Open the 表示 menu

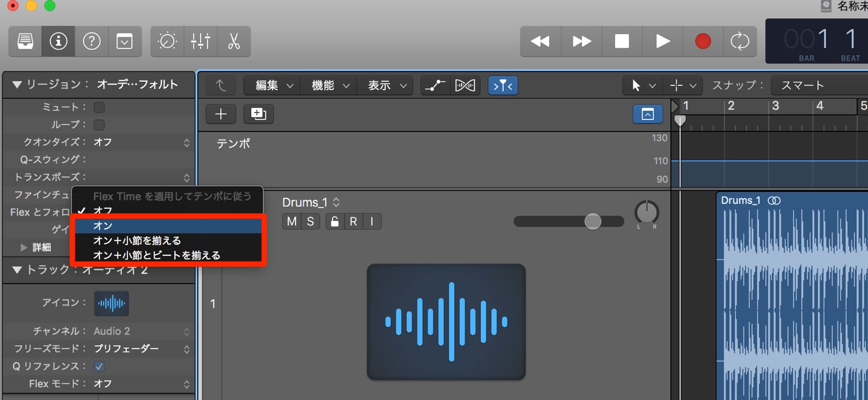[x=386, y=85]
